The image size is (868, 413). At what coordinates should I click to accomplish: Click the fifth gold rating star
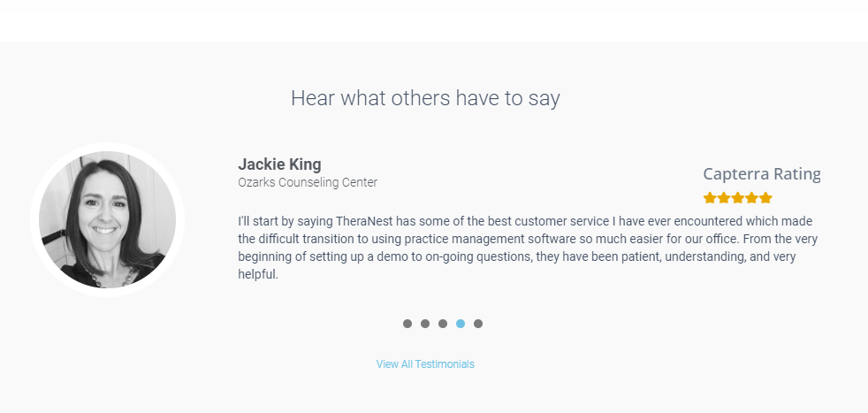(765, 197)
